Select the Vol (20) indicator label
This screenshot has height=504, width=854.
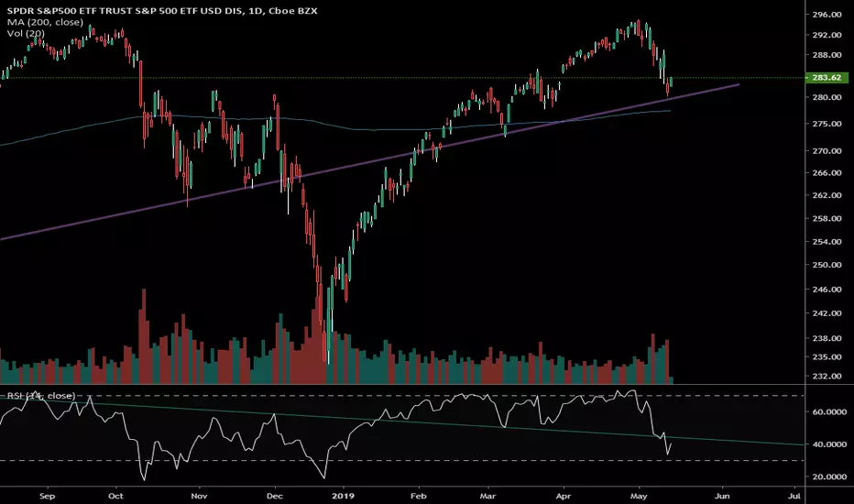(26, 34)
